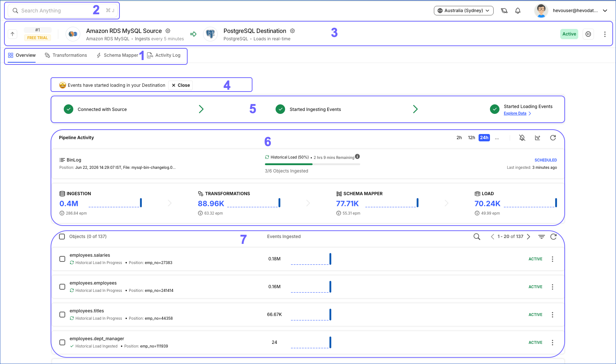616x364 pixels.
Task: Open the objects filter icon
Action: (541, 237)
